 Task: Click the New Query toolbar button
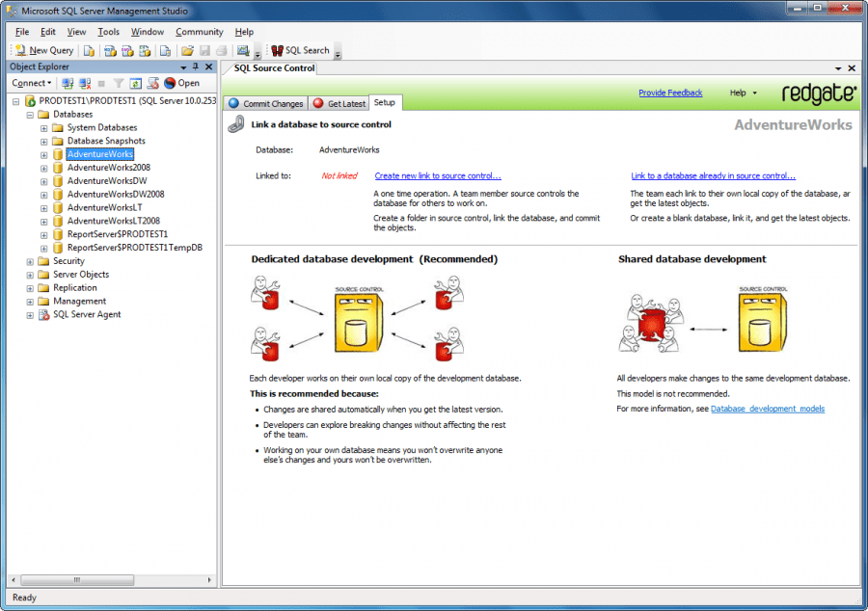44,50
